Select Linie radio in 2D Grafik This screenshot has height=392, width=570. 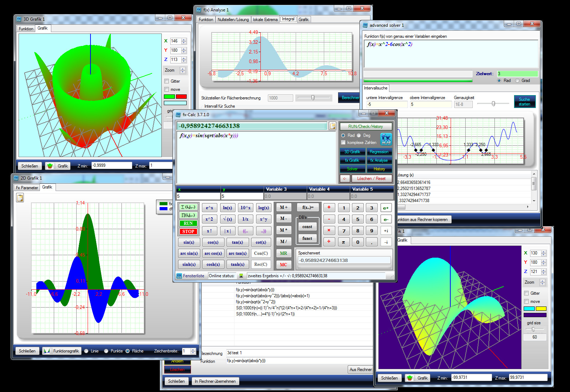point(86,351)
